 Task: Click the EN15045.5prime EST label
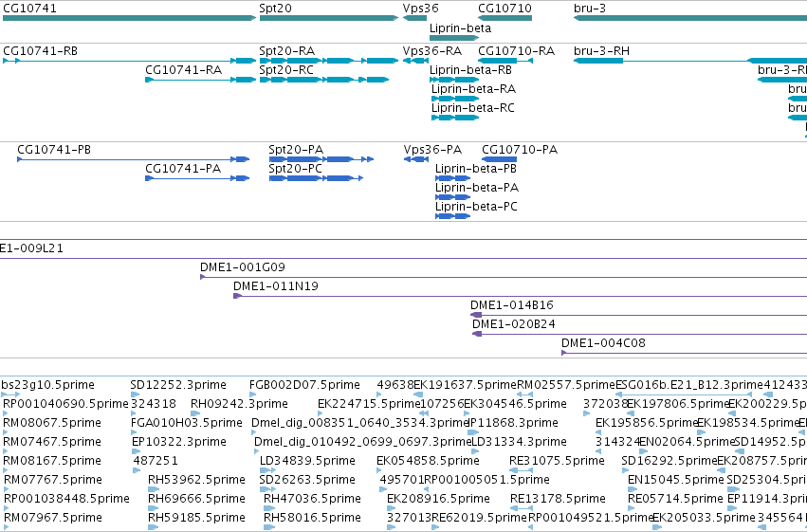pos(676,480)
